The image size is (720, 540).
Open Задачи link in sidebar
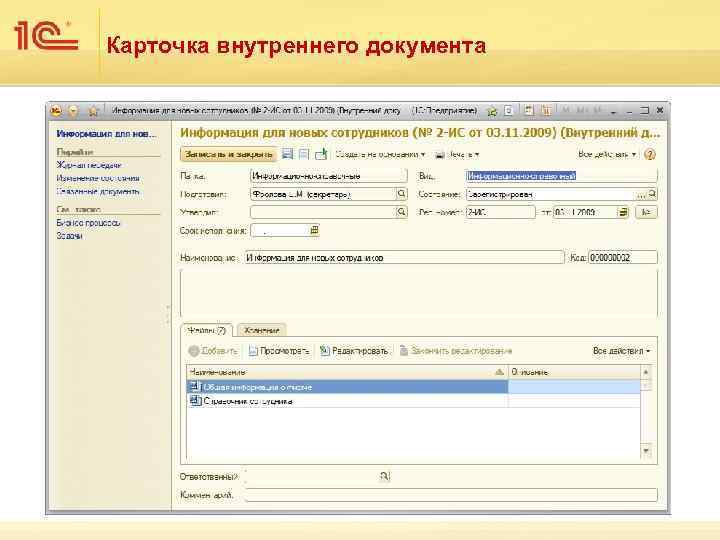(x=69, y=236)
